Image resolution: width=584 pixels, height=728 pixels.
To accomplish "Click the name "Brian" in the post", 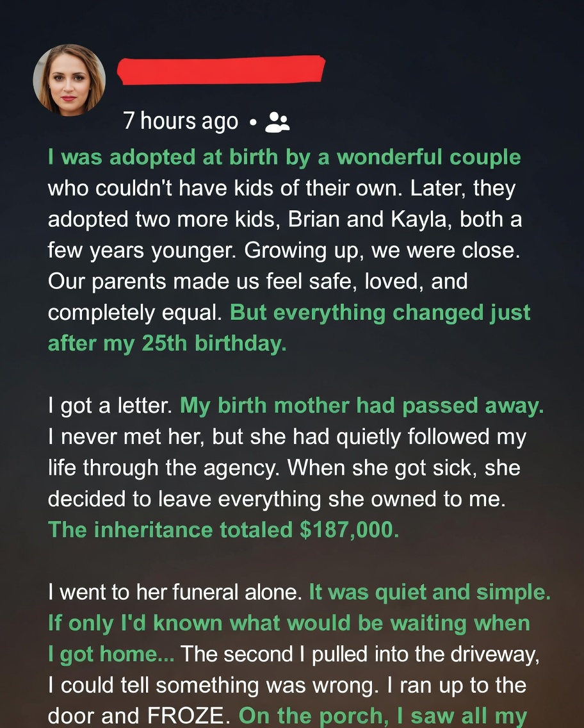I will click(315, 219).
